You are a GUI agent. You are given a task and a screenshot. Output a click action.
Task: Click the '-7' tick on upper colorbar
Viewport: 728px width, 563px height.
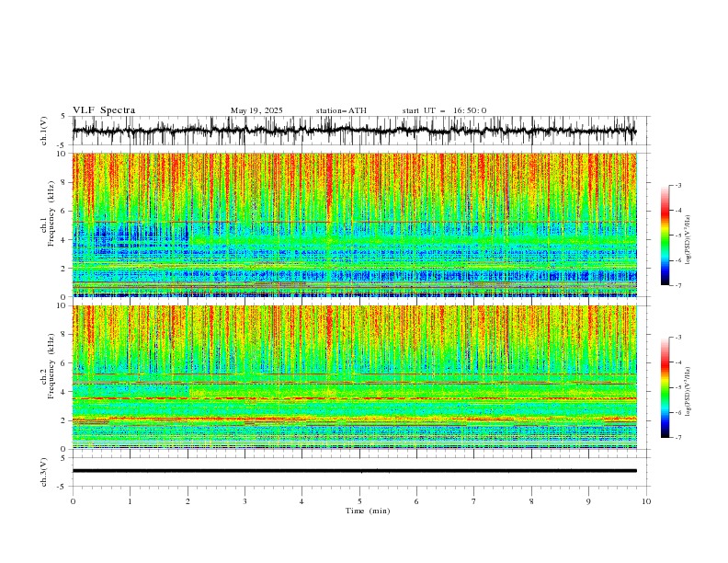pos(678,285)
